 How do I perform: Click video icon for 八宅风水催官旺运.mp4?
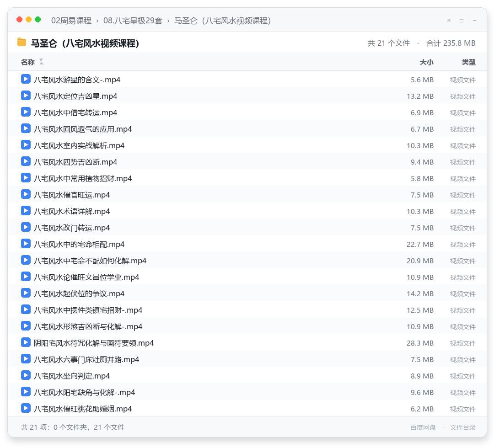[x=26, y=194]
